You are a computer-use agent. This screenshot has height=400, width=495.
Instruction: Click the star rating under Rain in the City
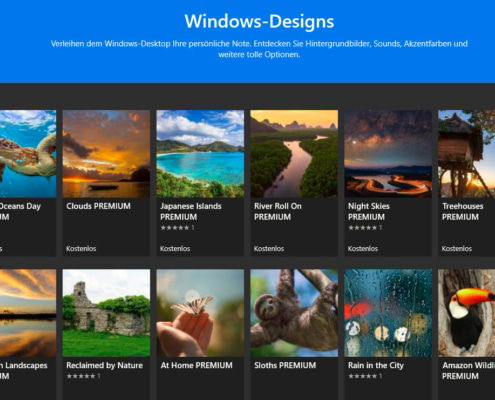point(365,376)
